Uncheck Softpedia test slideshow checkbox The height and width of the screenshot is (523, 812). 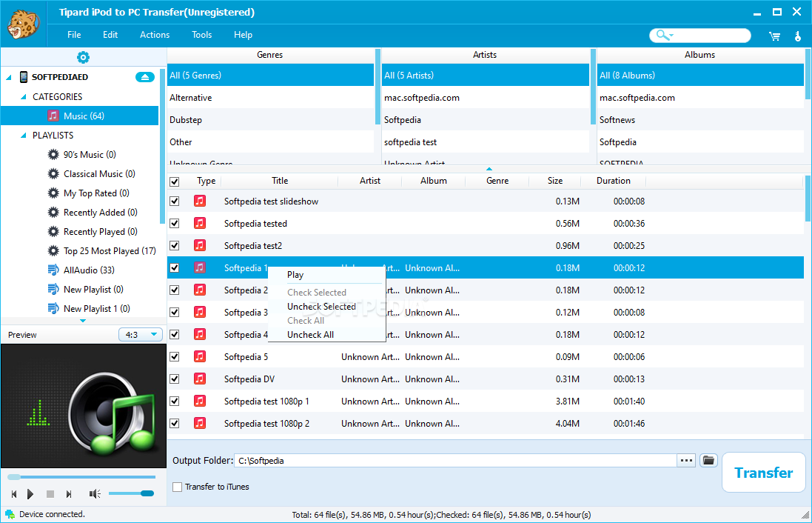[x=175, y=201]
